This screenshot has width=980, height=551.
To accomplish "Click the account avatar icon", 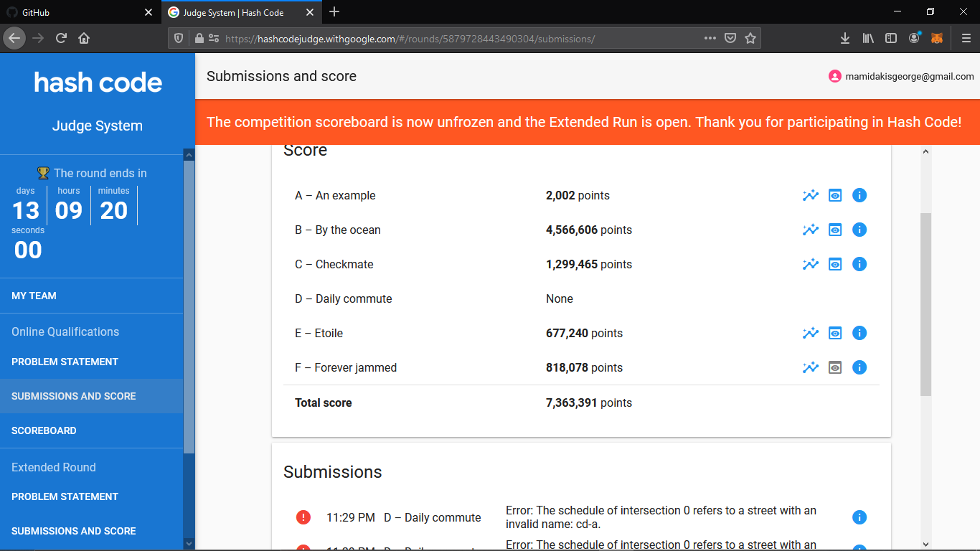I will (834, 76).
